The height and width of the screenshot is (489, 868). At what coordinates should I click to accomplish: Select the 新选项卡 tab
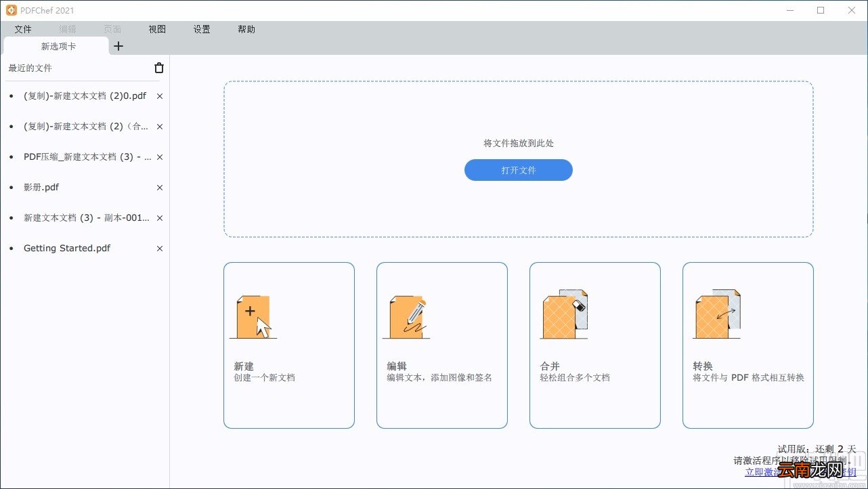point(56,46)
